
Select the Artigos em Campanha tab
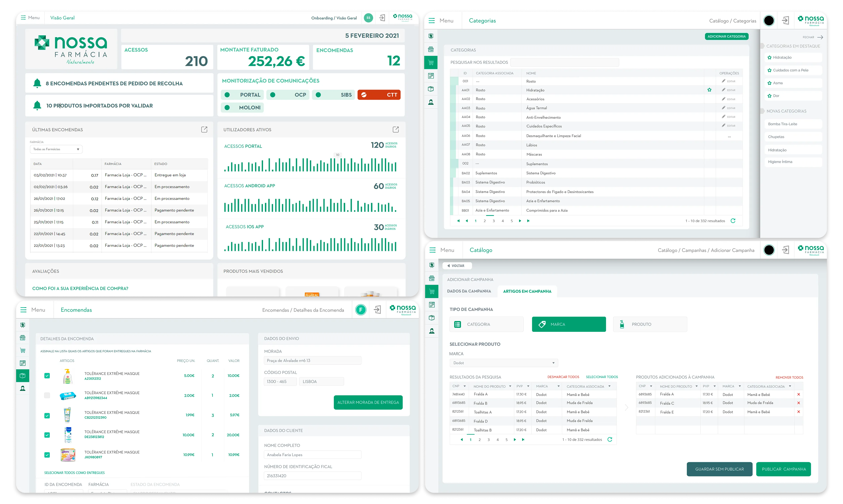pyautogui.click(x=527, y=291)
